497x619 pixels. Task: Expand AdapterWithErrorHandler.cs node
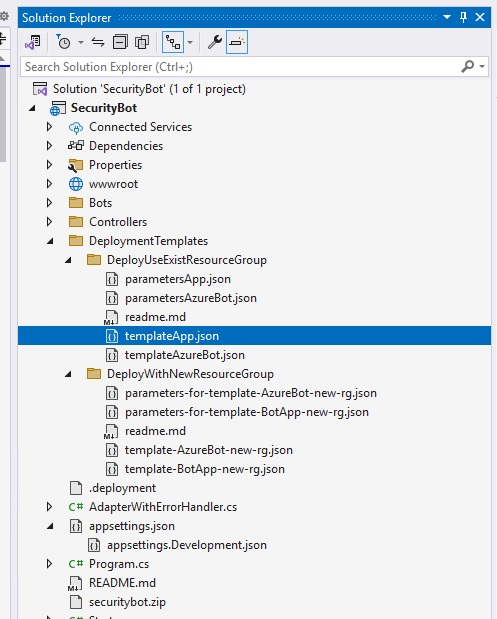[49, 506]
